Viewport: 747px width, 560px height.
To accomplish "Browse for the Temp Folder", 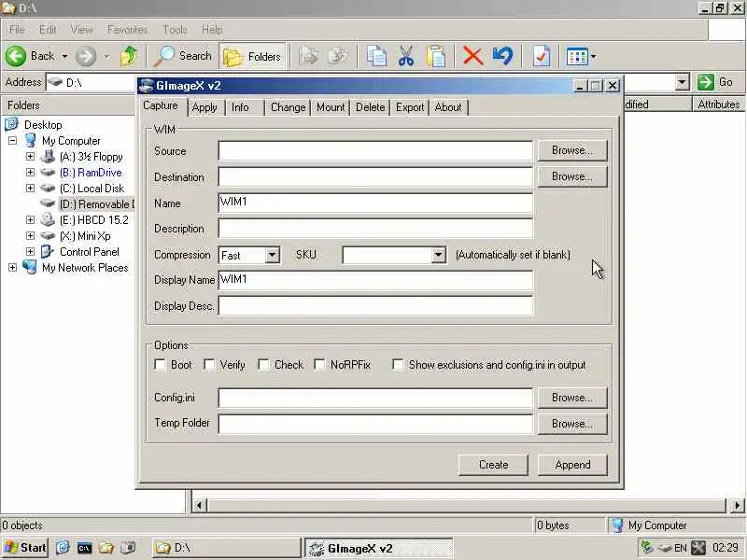I will click(x=572, y=424).
